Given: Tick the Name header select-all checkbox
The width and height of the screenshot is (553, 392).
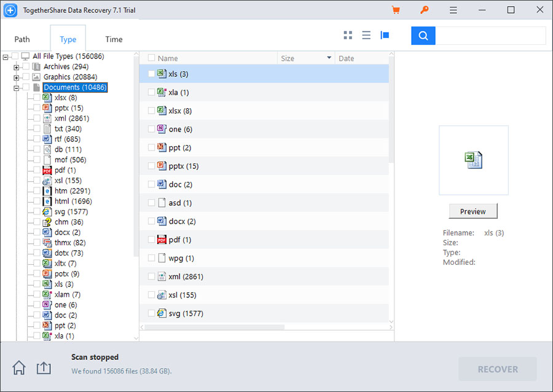Looking at the screenshot, I should coord(151,58).
